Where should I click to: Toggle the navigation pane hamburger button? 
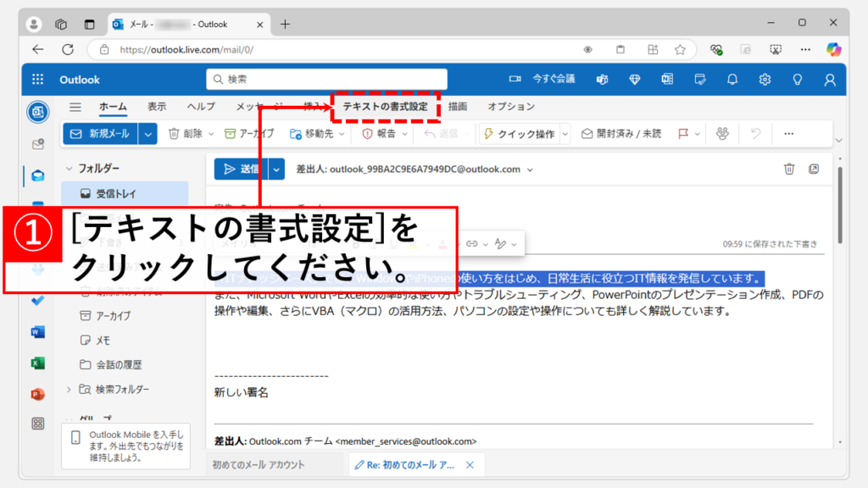tap(75, 107)
